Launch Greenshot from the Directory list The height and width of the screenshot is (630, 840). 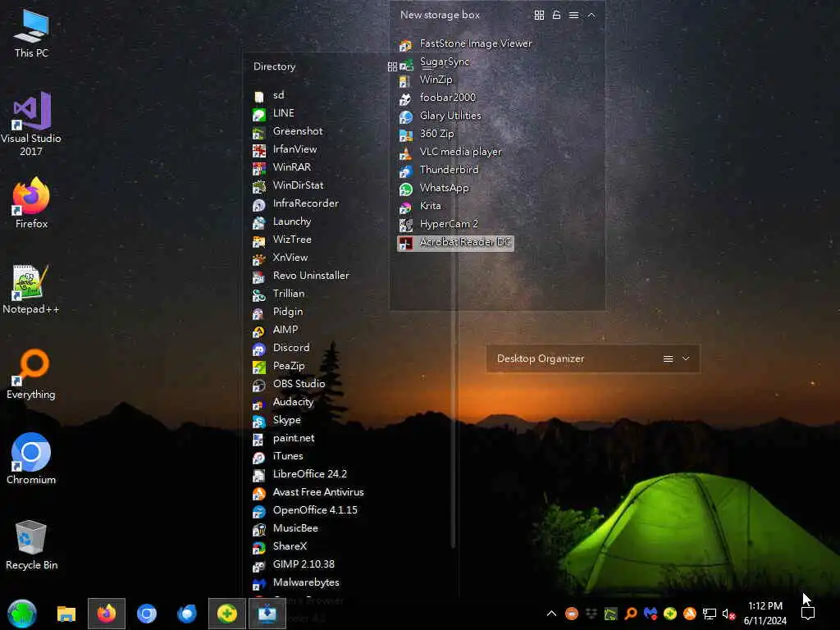coord(288,132)
